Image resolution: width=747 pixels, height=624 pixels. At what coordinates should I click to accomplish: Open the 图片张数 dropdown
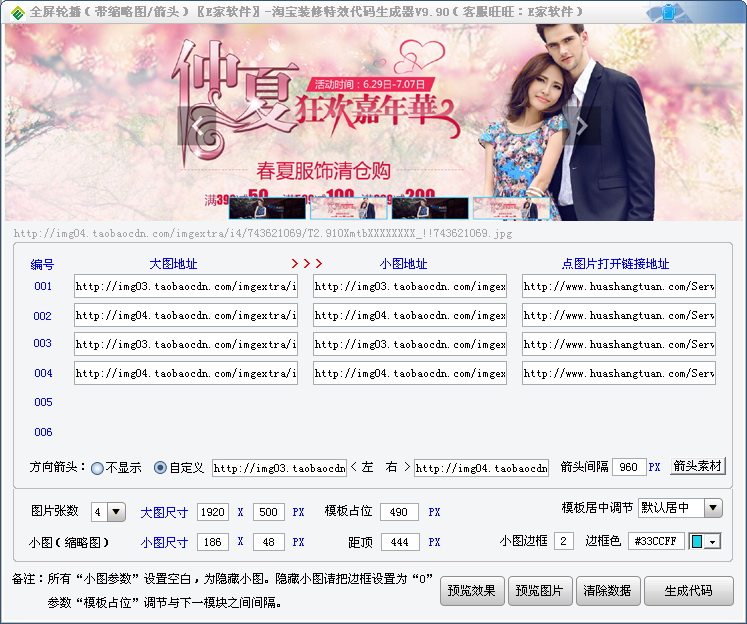[116, 512]
